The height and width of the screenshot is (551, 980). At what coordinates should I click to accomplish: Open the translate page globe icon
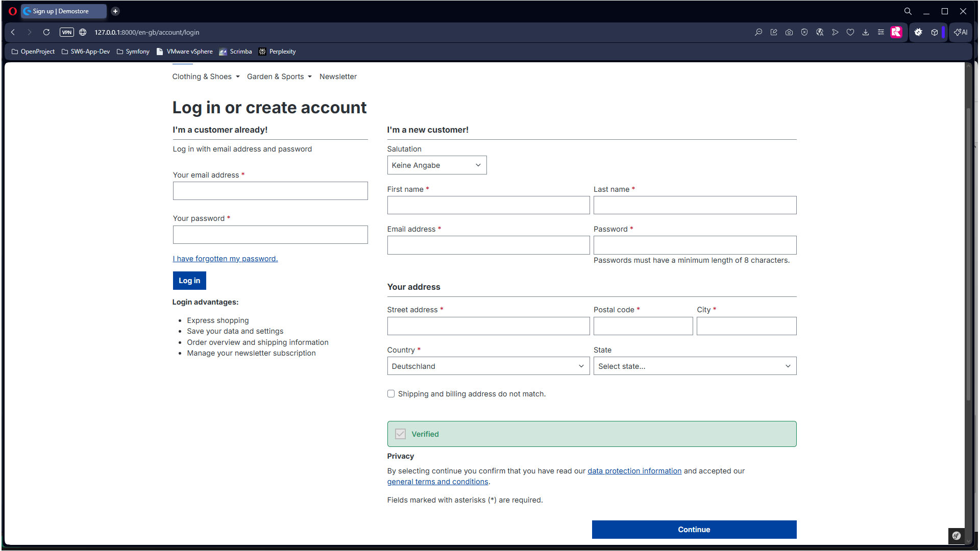(820, 32)
